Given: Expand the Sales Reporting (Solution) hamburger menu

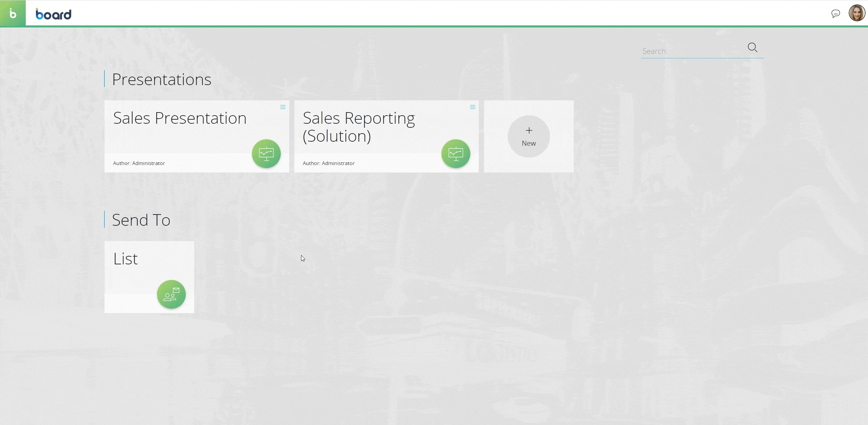Looking at the screenshot, I should pos(473,107).
